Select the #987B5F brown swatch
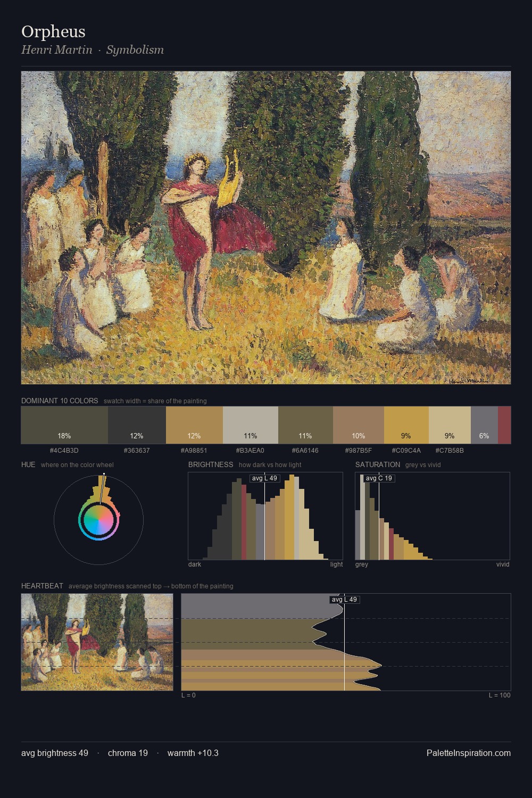This screenshot has height=798, width=532. point(359,425)
